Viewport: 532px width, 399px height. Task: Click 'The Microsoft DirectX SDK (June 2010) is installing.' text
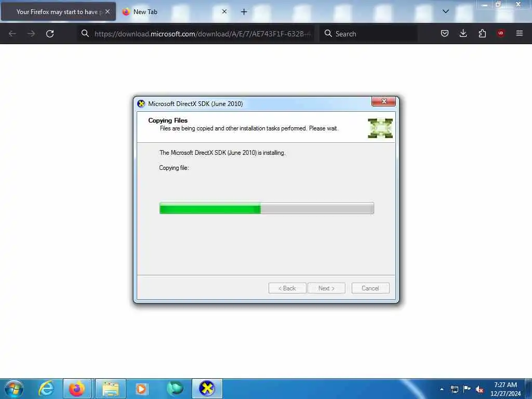pyautogui.click(x=222, y=153)
